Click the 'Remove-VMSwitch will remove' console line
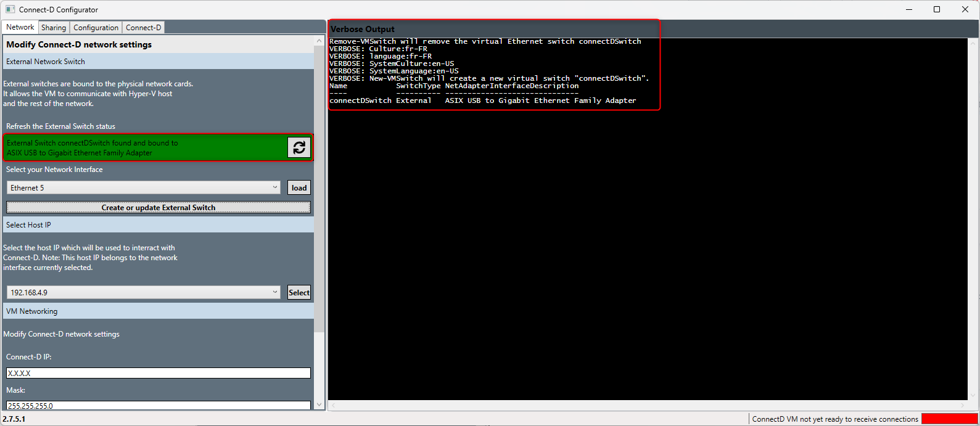 pyautogui.click(x=485, y=41)
